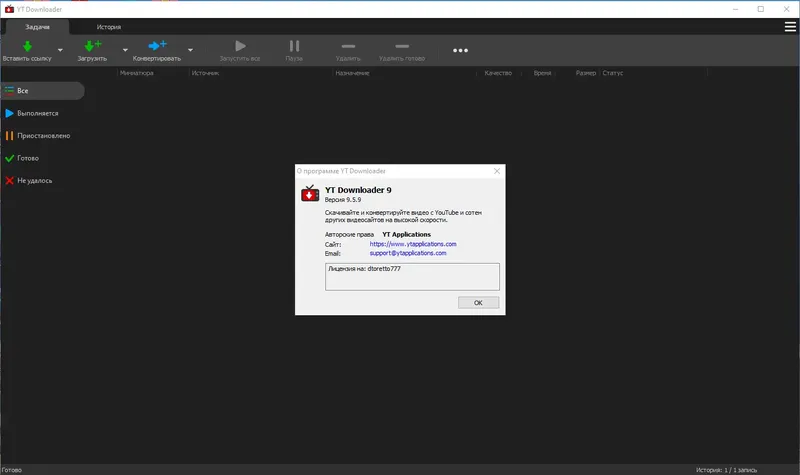800x475 pixels.
Task: Click the История record count in status bar
Action: coord(726,470)
